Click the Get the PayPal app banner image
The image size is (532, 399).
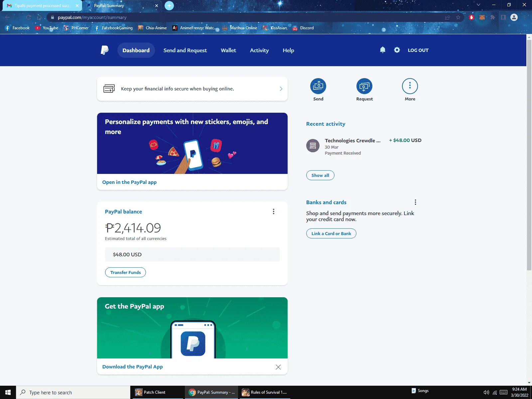coord(192,328)
